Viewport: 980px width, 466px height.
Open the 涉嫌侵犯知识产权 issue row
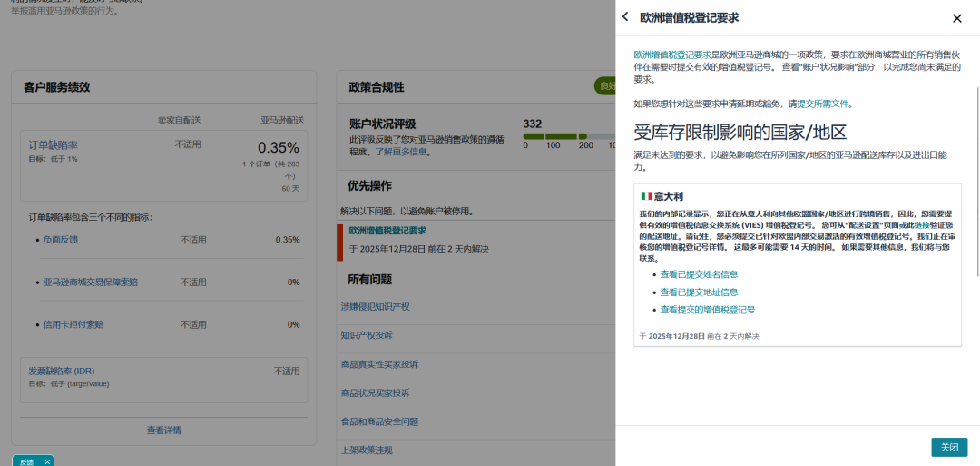pos(375,307)
